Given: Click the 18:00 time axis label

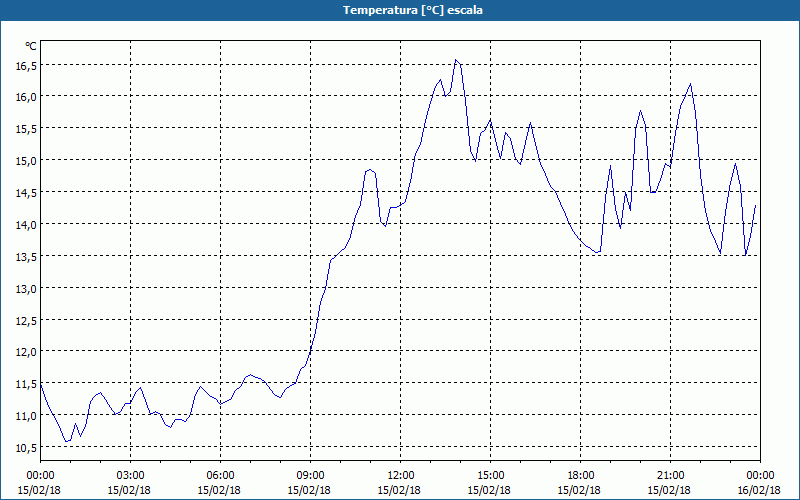Looking at the screenshot, I should click(581, 475).
